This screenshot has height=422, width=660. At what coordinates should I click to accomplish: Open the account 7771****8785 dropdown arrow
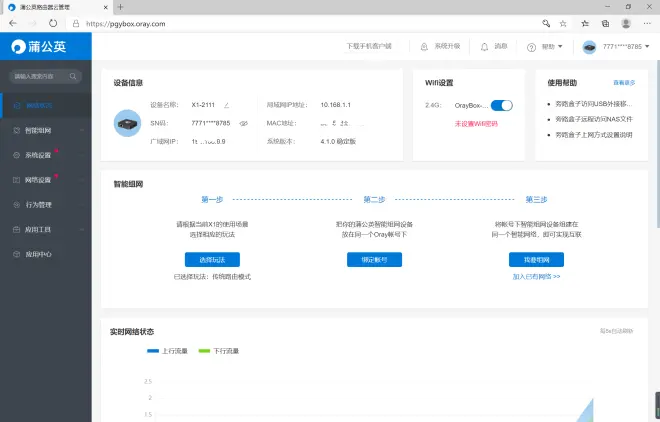click(x=647, y=47)
